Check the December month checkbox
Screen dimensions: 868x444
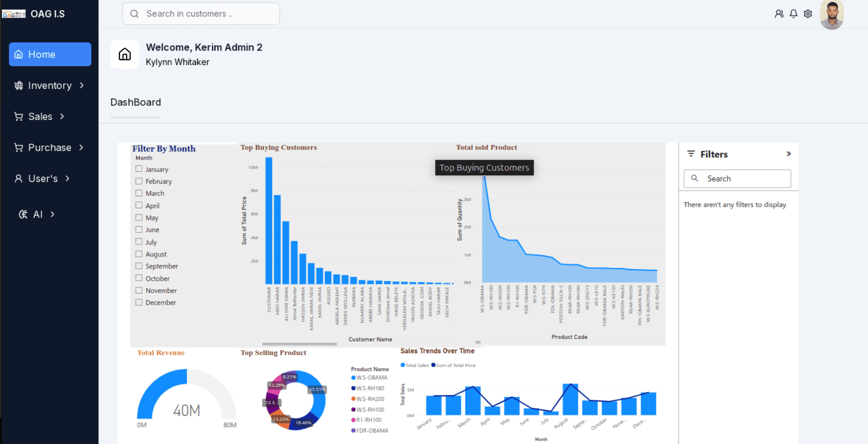pos(139,302)
